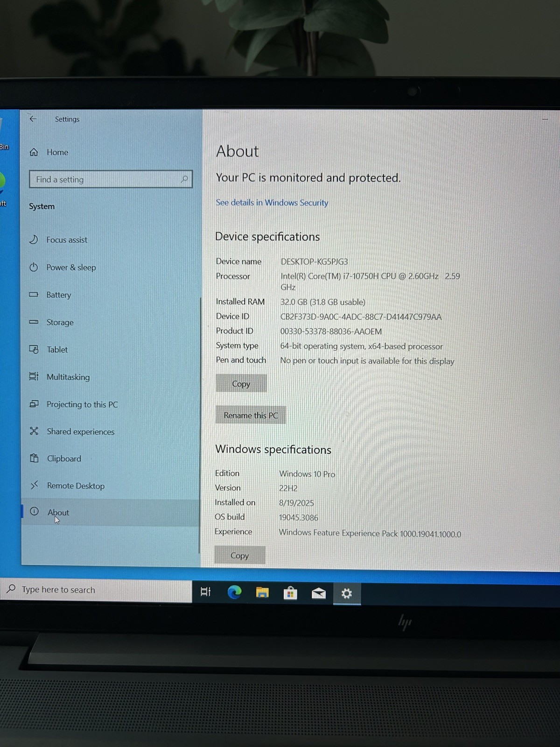560x747 pixels.
Task: Click the magnifier icon in settings search
Action: (x=184, y=179)
